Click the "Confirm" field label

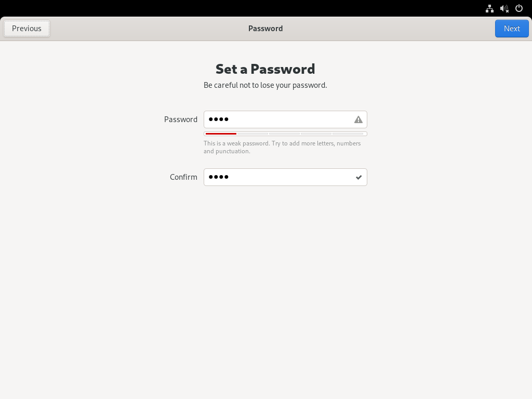[x=183, y=177]
